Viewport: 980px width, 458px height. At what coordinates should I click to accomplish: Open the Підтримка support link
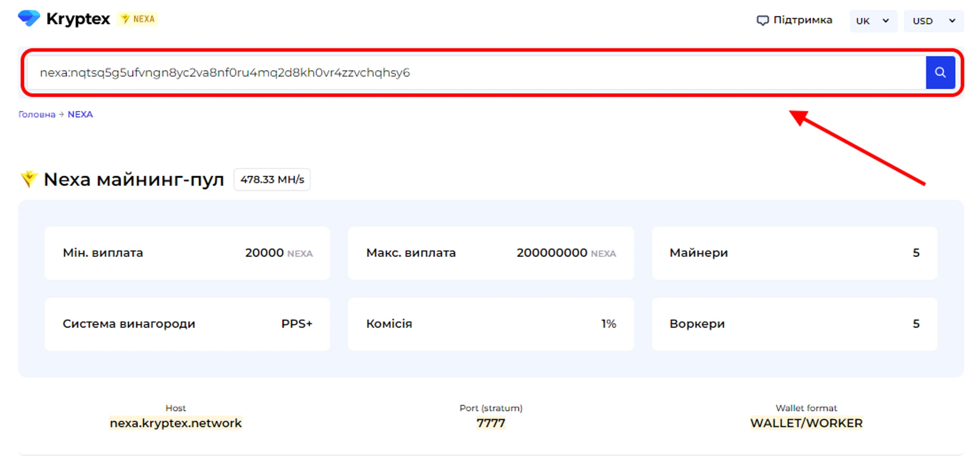802,20
